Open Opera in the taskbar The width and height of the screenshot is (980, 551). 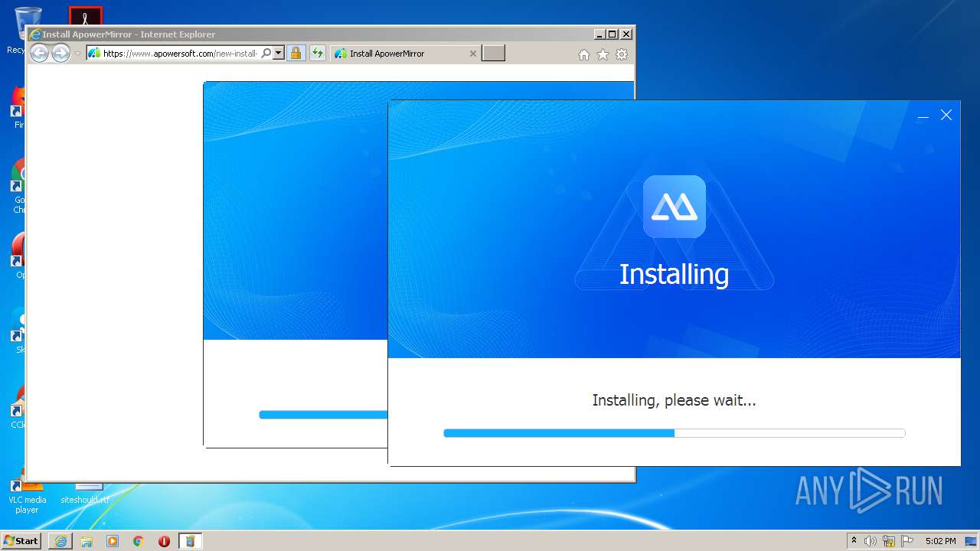click(x=164, y=541)
